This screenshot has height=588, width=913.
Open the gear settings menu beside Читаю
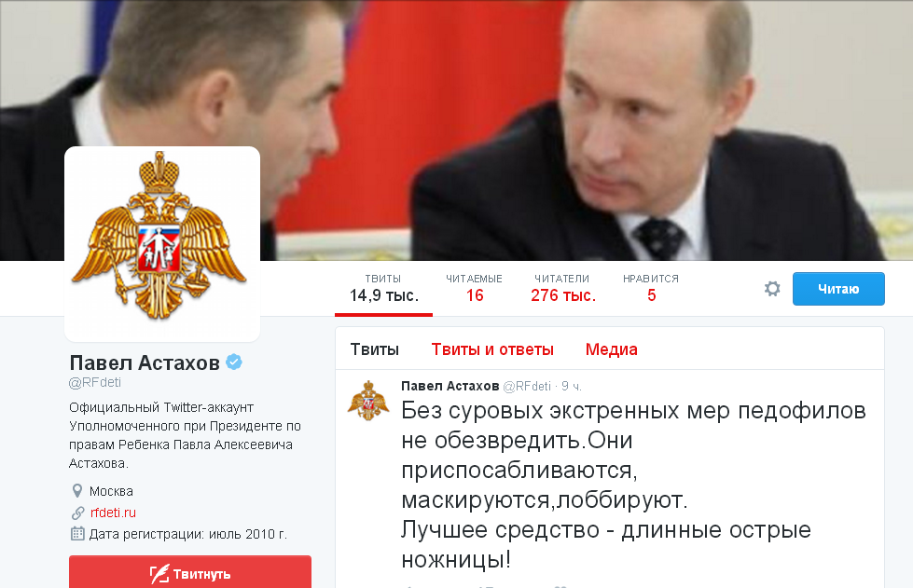click(772, 289)
